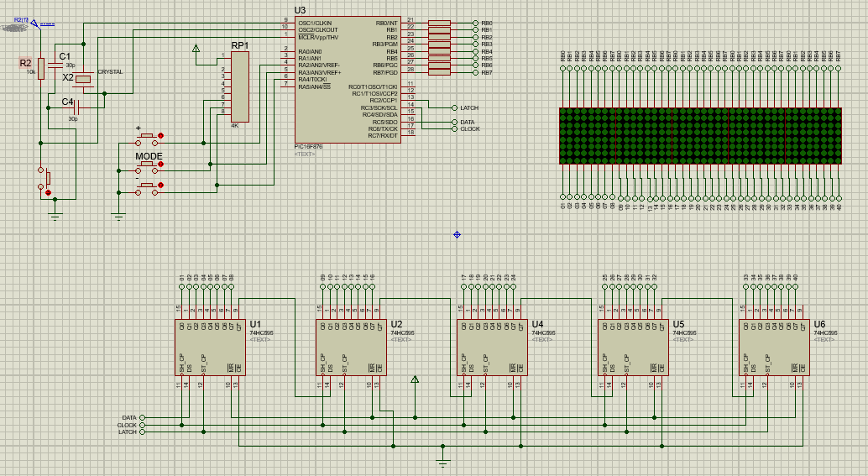This screenshot has width=868, height=476.
Task: Click the RB4 terminal next to U3
Action: tap(475, 51)
